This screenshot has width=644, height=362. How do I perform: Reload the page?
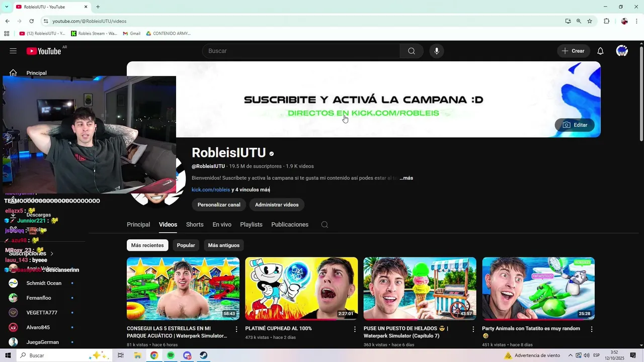(31, 21)
